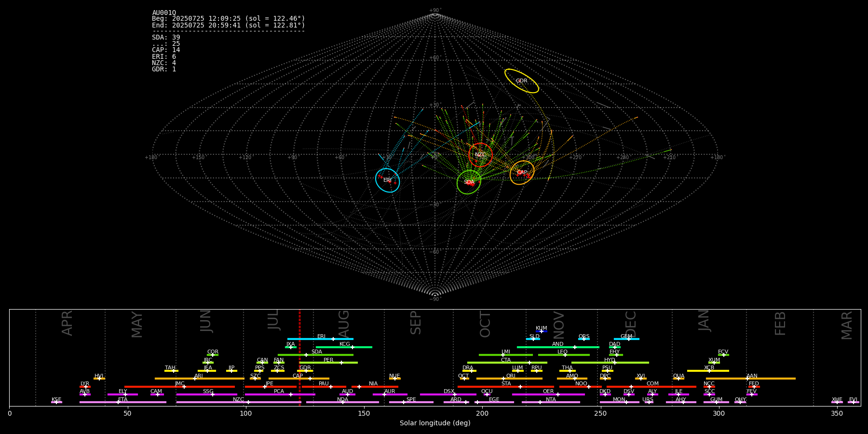
Task: Click the cyan GEM shower bar
Action: [x=626, y=339]
